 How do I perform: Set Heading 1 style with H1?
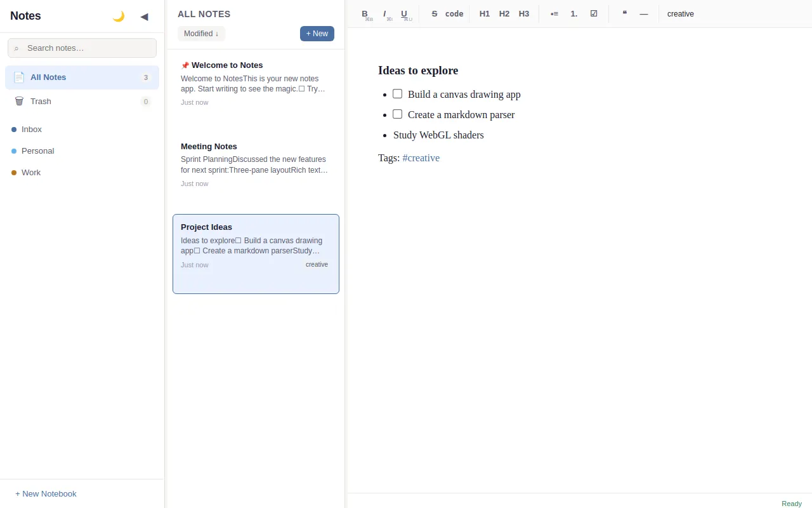click(485, 14)
